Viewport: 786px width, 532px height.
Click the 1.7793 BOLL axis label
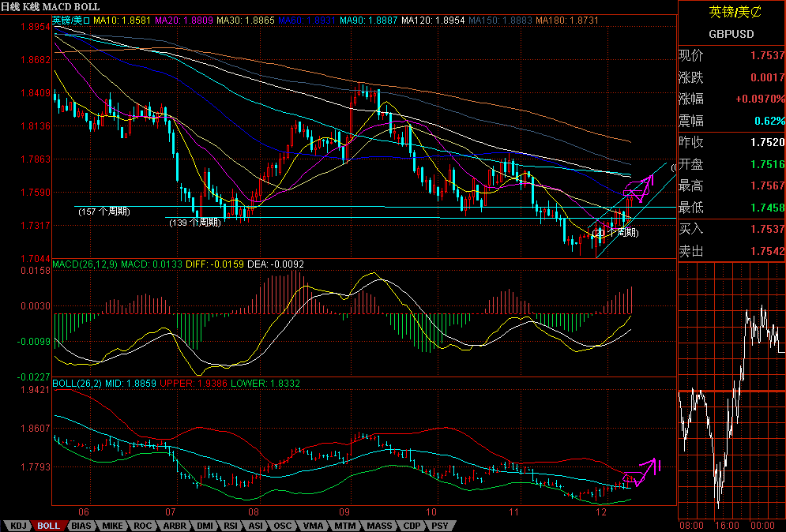35,466
